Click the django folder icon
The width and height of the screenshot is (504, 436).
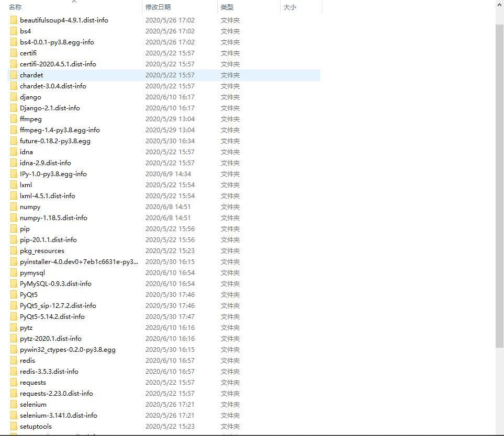point(14,97)
